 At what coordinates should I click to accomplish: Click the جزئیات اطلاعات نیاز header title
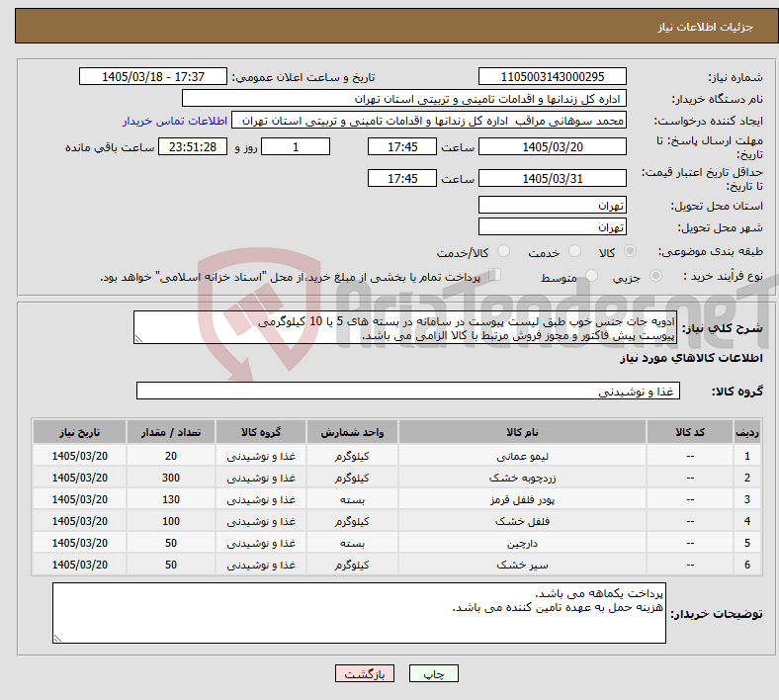pyautogui.click(x=705, y=27)
